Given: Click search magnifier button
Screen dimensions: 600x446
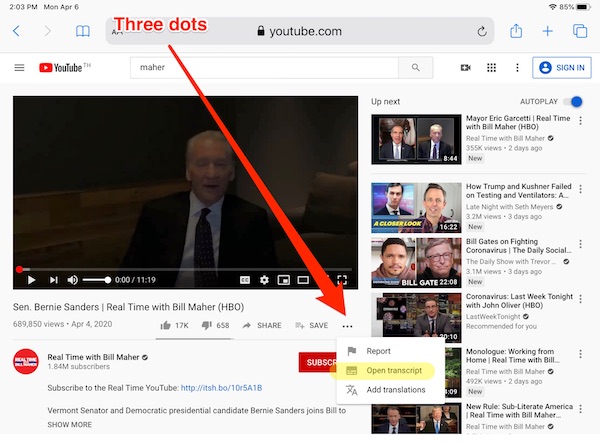Looking at the screenshot, I should tap(416, 68).
